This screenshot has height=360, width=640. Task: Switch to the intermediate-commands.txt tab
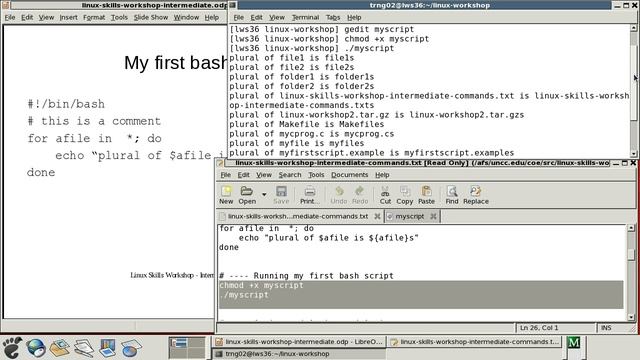[297, 216]
